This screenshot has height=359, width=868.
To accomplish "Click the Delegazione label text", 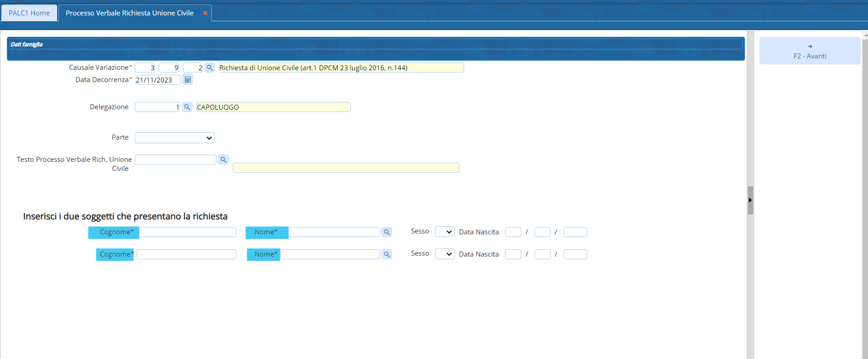I will click(x=109, y=107).
